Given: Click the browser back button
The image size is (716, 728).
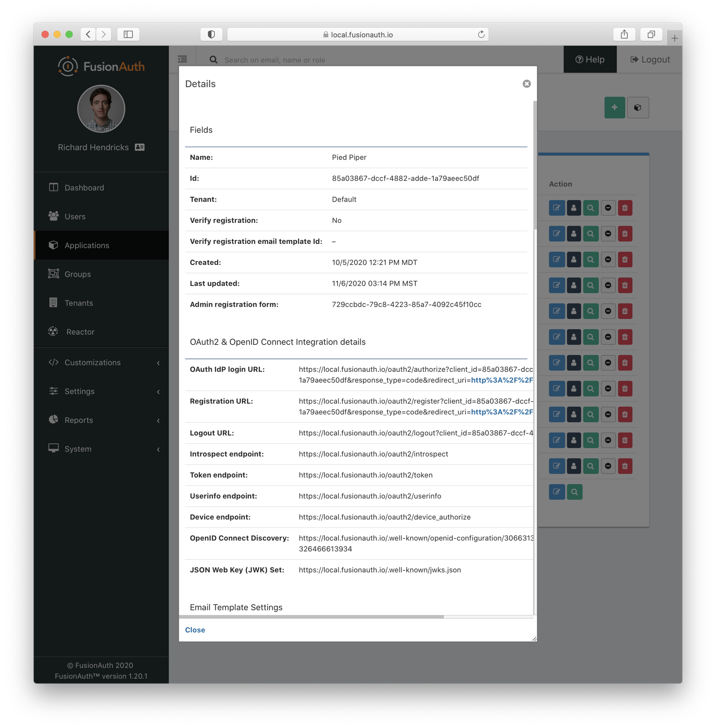Looking at the screenshot, I should coord(88,34).
